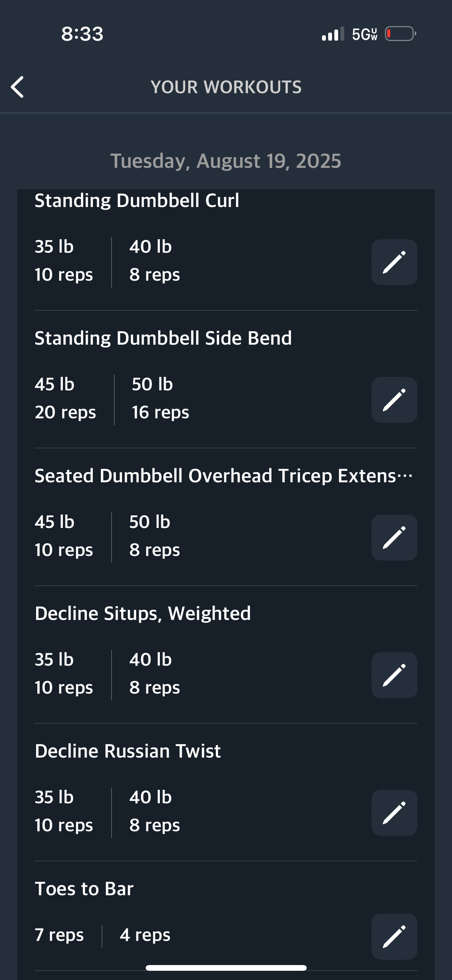Viewport: 452px width, 980px height.
Task: Tap the home indicator bar
Action: [226, 968]
